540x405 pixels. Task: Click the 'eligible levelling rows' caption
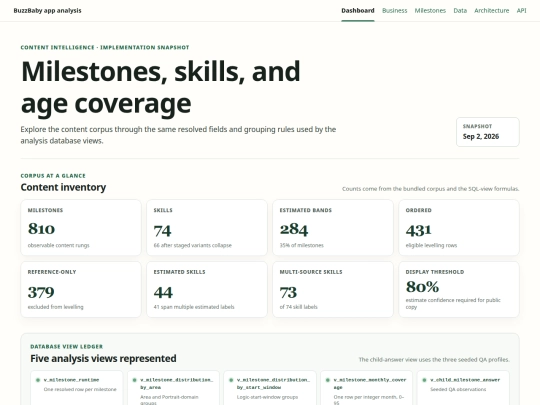pyautogui.click(x=431, y=245)
